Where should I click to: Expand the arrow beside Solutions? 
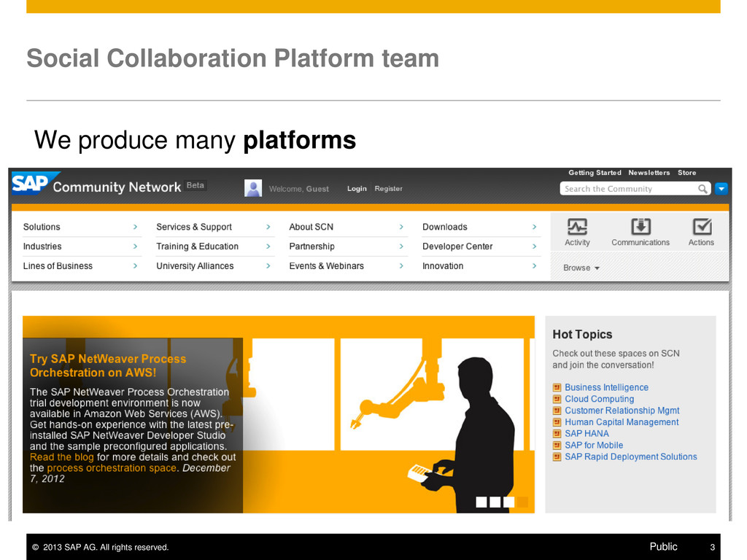pos(135,227)
